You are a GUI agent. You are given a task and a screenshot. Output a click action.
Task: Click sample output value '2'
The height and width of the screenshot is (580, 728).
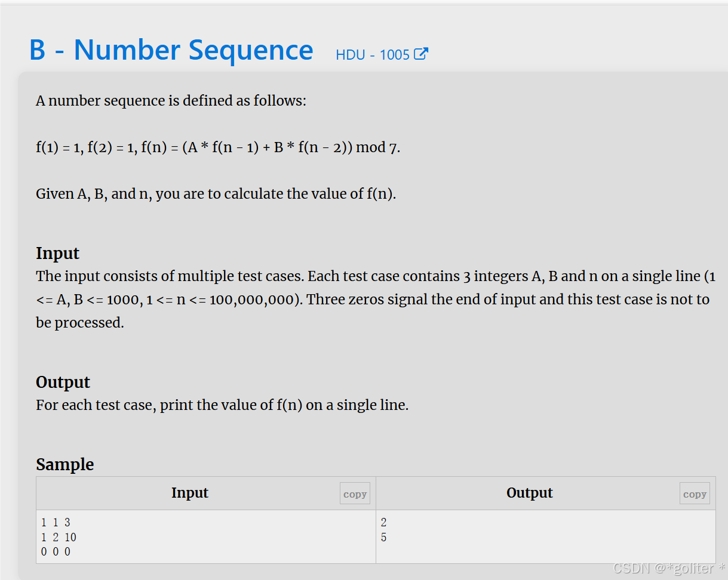383,523
